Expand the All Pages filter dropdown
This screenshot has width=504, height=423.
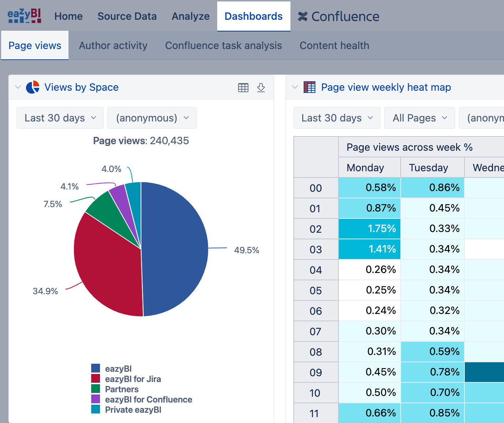tap(419, 118)
